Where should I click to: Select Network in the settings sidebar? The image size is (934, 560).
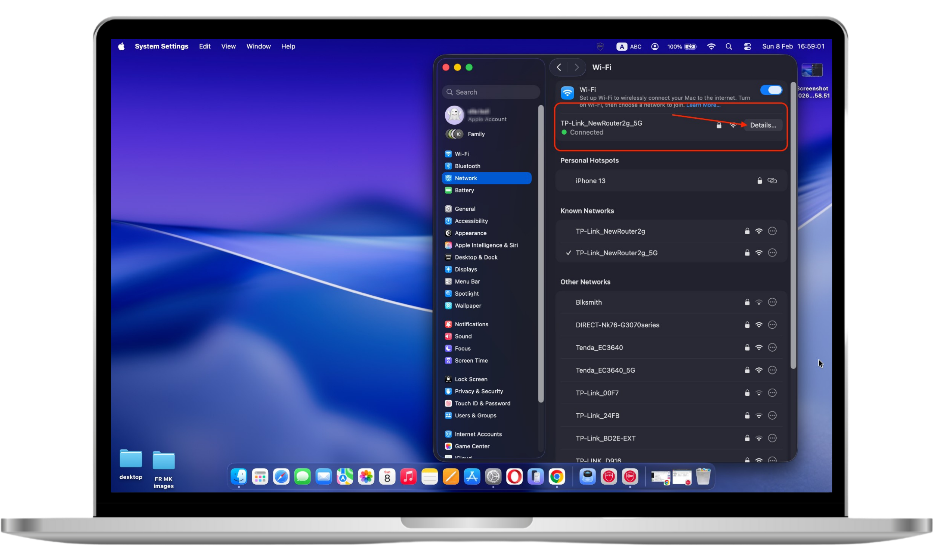pyautogui.click(x=466, y=178)
